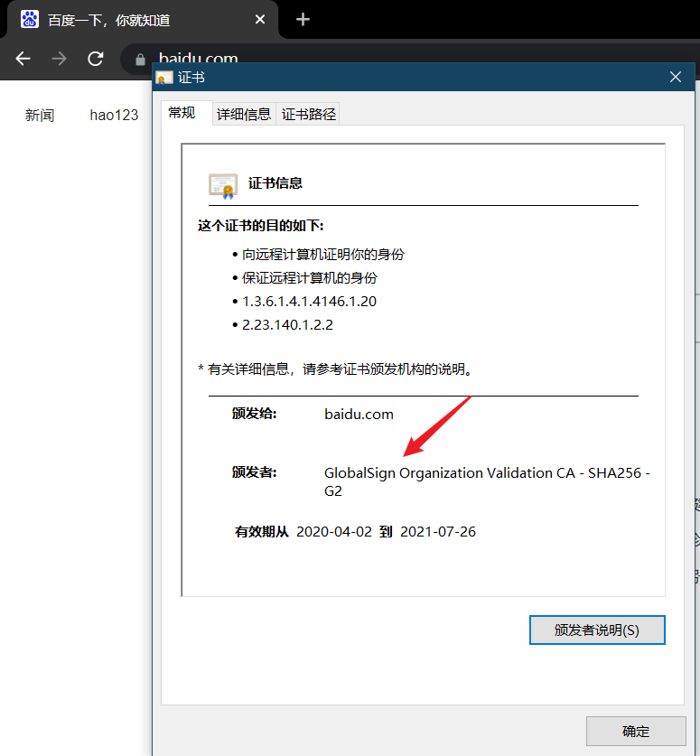Confirm with the 确定 button
This screenshot has height=756, width=700.
pos(636,732)
